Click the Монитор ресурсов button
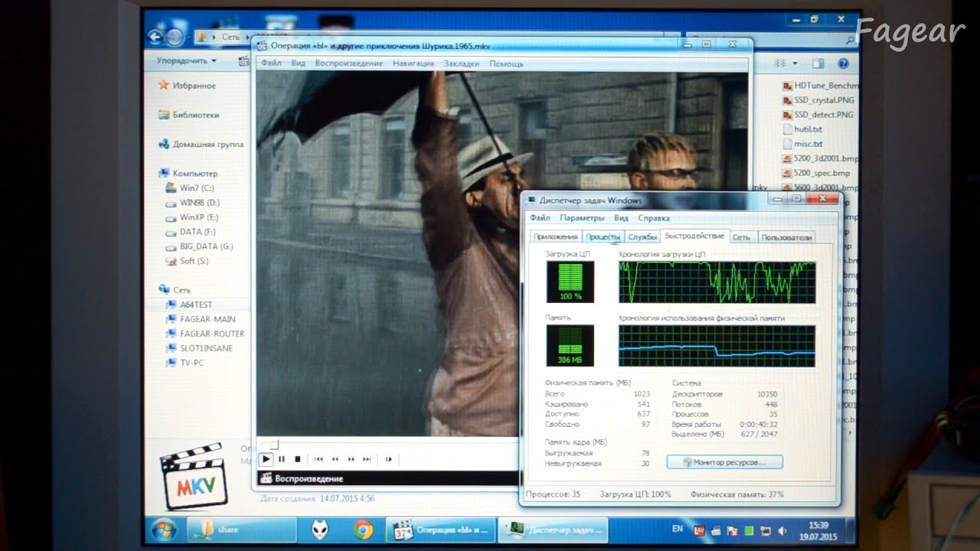 point(724,462)
